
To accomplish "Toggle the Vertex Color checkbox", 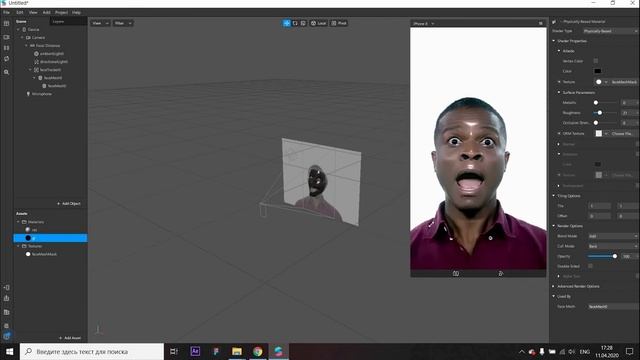I will click(x=596, y=61).
